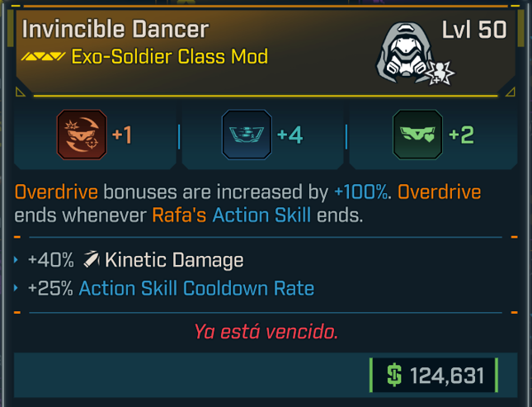Click the kinetic damage bullet icon
The width and height of the screenshot is (532, 407).
tap(92, 259)
